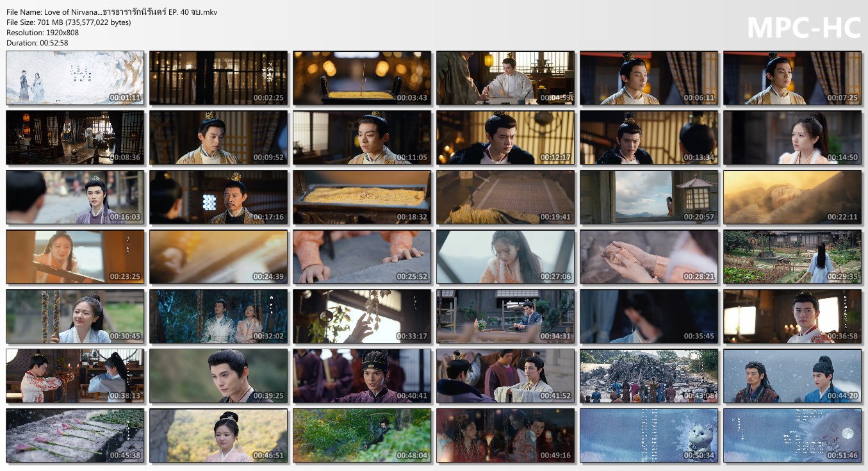Choose the incense tray thumbnail at 00:18:32
This screenshot has width=868, height=471.
click(362, 197)
